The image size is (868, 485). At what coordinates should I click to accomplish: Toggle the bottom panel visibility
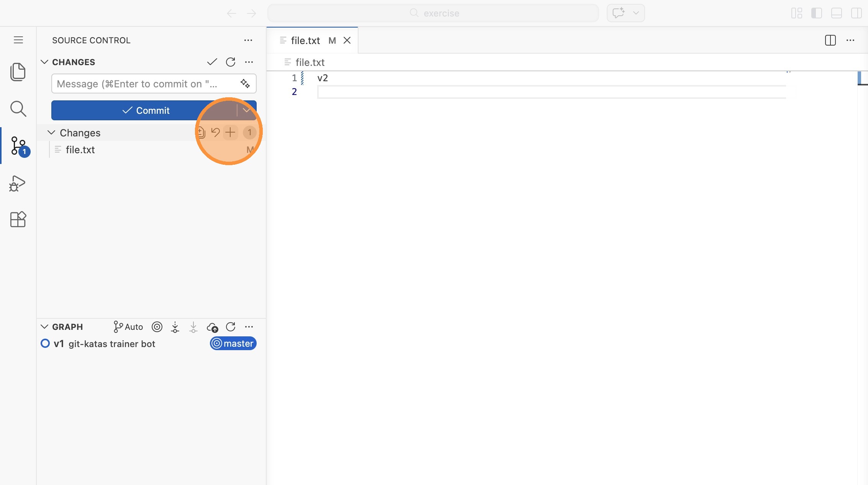(x=836, y=13)
